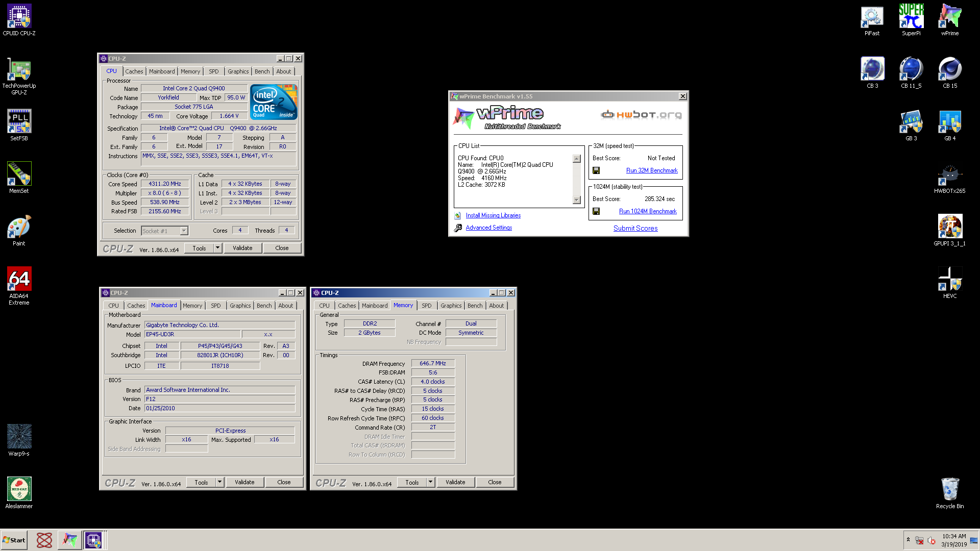This screenshot has width=980, height=551.
Task: Open Advanced Settings in wPrime
Action: coord(488,228)
